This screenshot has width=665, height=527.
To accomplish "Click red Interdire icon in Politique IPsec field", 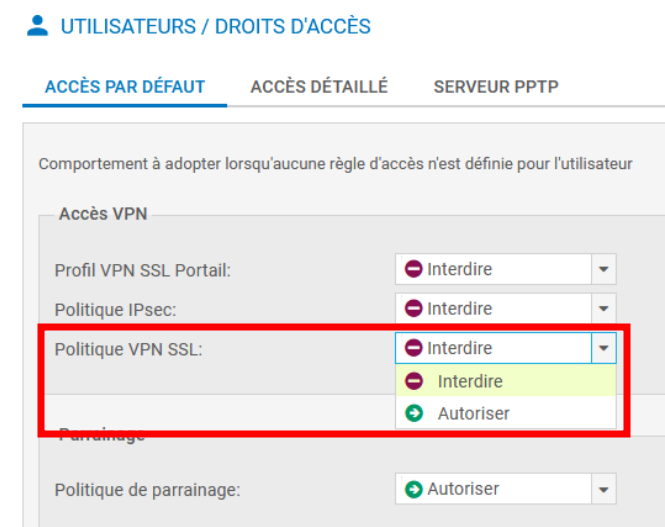I will point(413,309).
